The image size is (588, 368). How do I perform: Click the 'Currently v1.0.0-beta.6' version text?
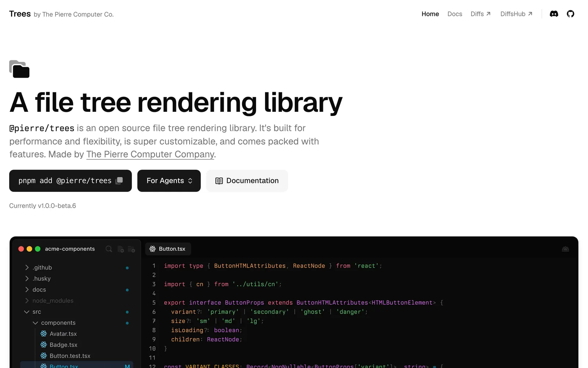click(x=43, y=206)
